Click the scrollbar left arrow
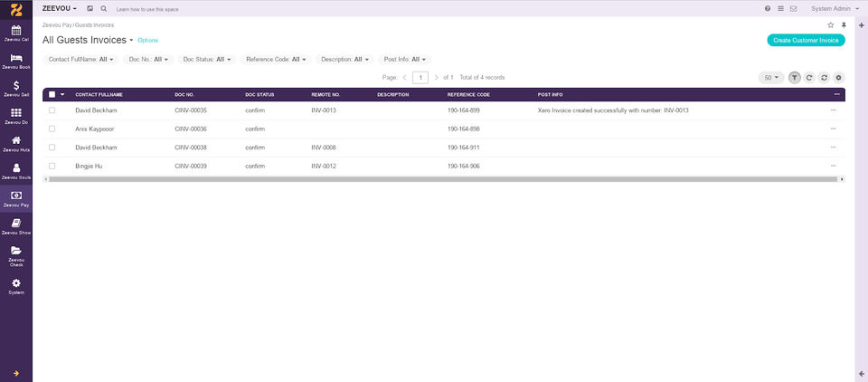Image resolution: width=868 pixels, height=382 pixels. (x=45, y=179)
